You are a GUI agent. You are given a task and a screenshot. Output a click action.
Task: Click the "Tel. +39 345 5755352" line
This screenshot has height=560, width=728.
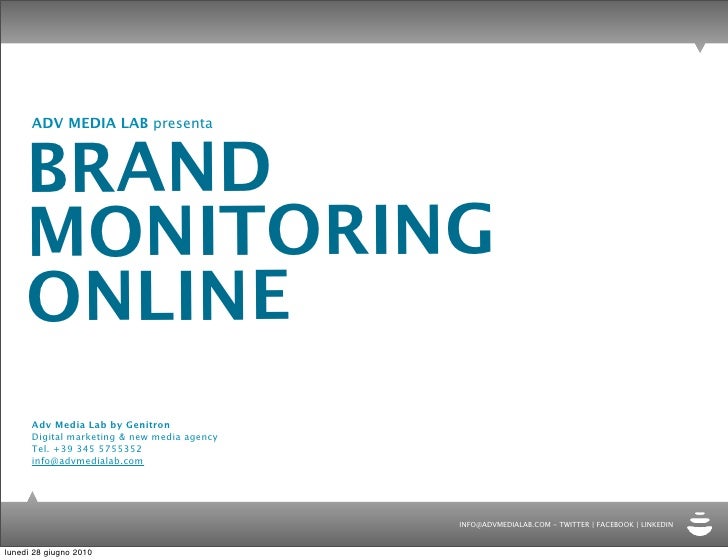(87, 449)
